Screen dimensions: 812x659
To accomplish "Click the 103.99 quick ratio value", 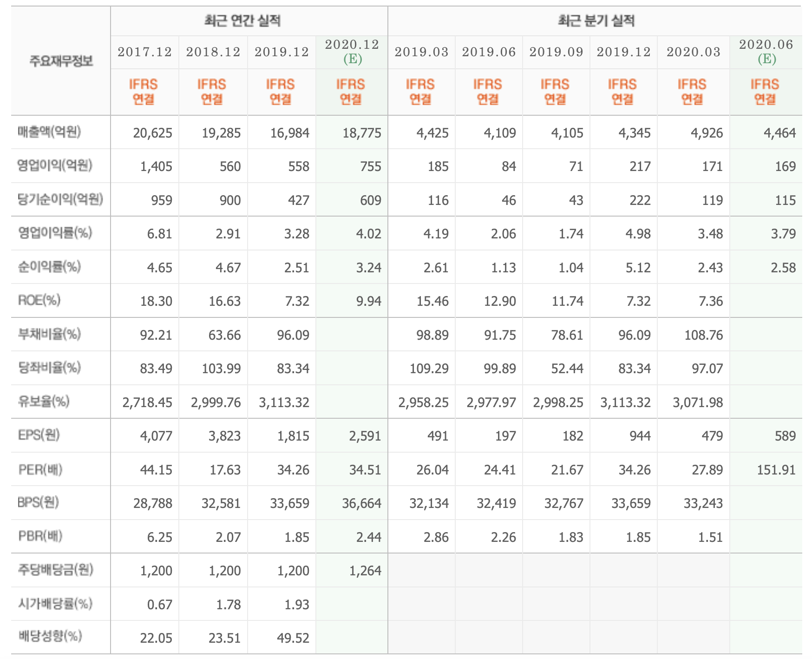I will (x=221, y=369).
